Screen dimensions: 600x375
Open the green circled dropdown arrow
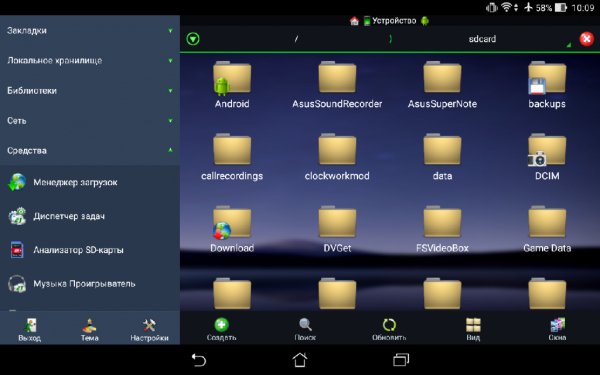[x=193, y=39]
